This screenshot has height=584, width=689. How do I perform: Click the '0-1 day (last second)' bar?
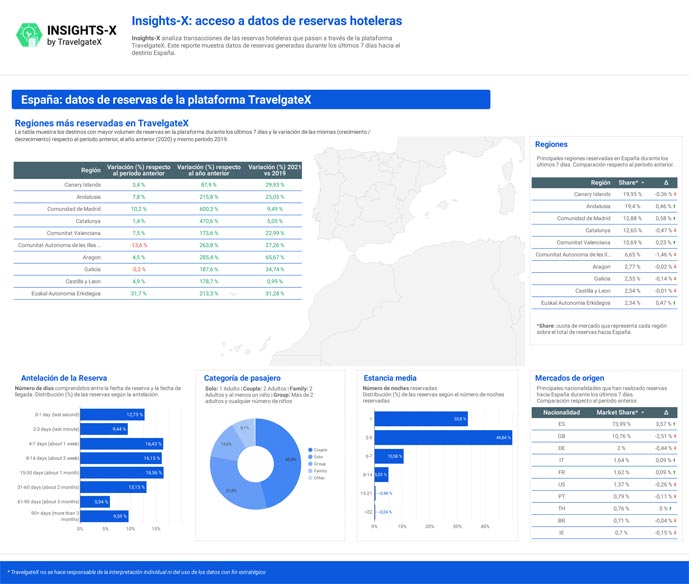pyautogui.click(x=112, y=414)
